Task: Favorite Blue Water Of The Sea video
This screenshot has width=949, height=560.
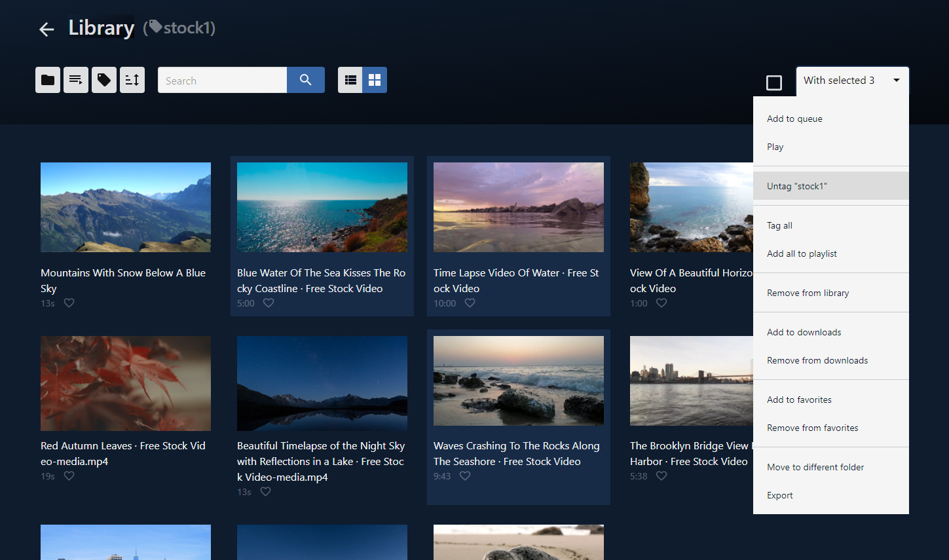Action: (269, 303)
